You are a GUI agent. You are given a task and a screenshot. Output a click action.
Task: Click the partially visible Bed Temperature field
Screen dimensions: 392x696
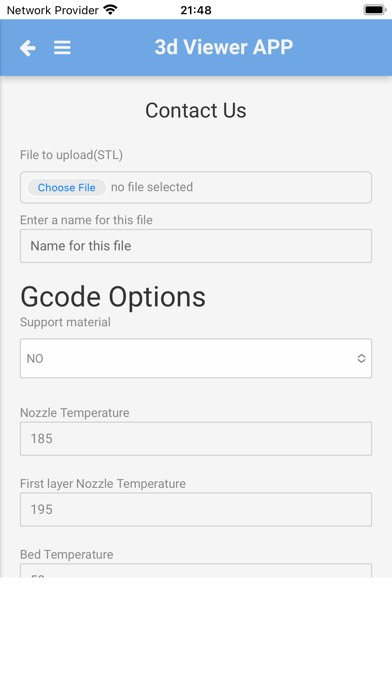(x=196, y=571)
